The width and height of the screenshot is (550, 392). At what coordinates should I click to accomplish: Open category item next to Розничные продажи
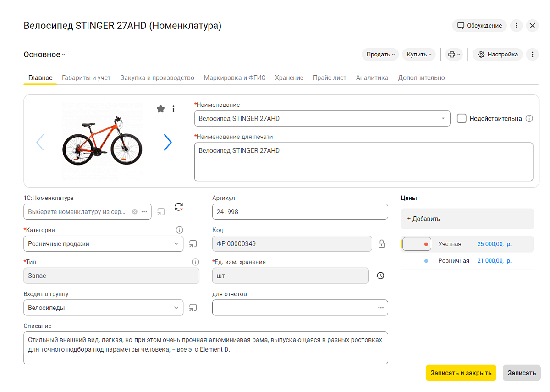coord(193,244)
